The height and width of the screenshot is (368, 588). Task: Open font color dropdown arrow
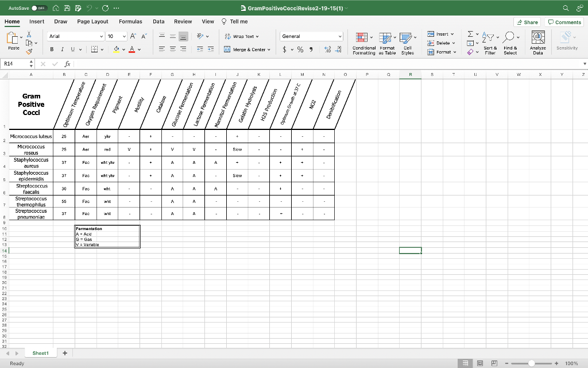[x=139, y=49]
